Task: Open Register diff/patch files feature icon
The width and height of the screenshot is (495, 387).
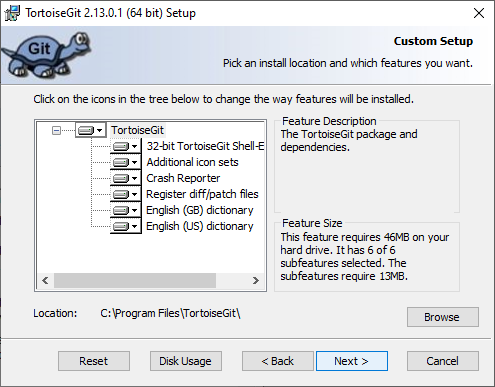Action: [x=126, y=194]
